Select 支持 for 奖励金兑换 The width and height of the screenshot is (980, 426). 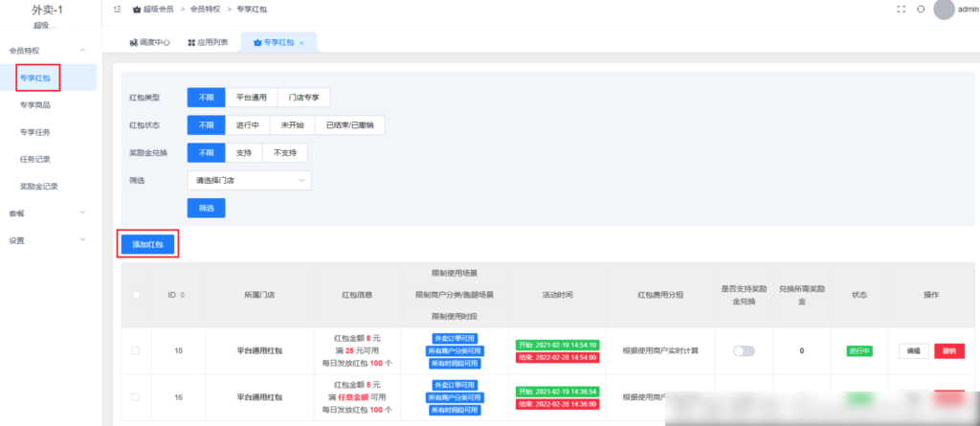click(x=244, y=152)
